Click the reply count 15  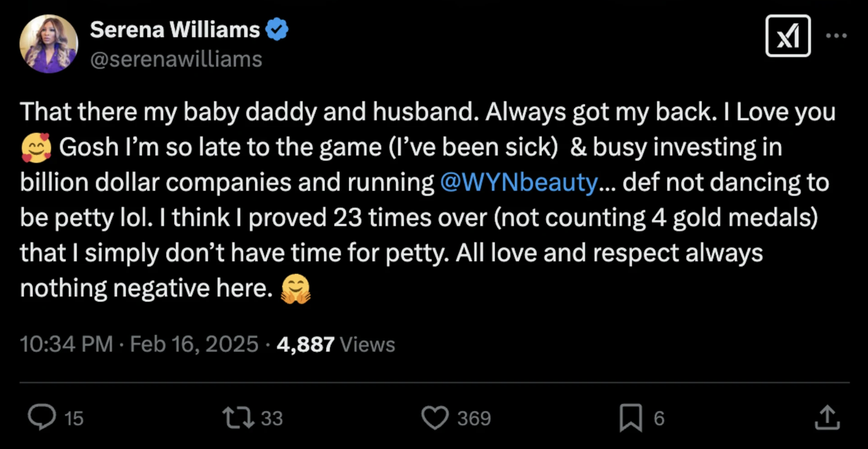[74, 418]
